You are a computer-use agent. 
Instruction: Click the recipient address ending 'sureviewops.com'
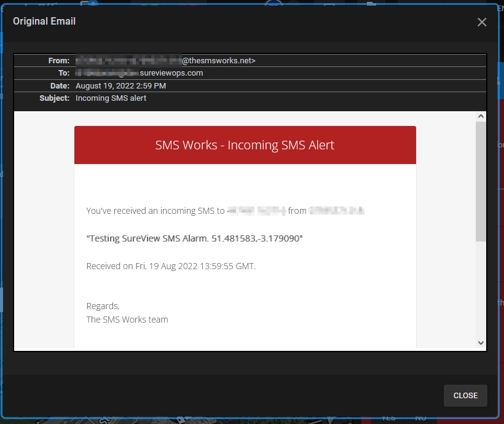click(x=139, y=73)
